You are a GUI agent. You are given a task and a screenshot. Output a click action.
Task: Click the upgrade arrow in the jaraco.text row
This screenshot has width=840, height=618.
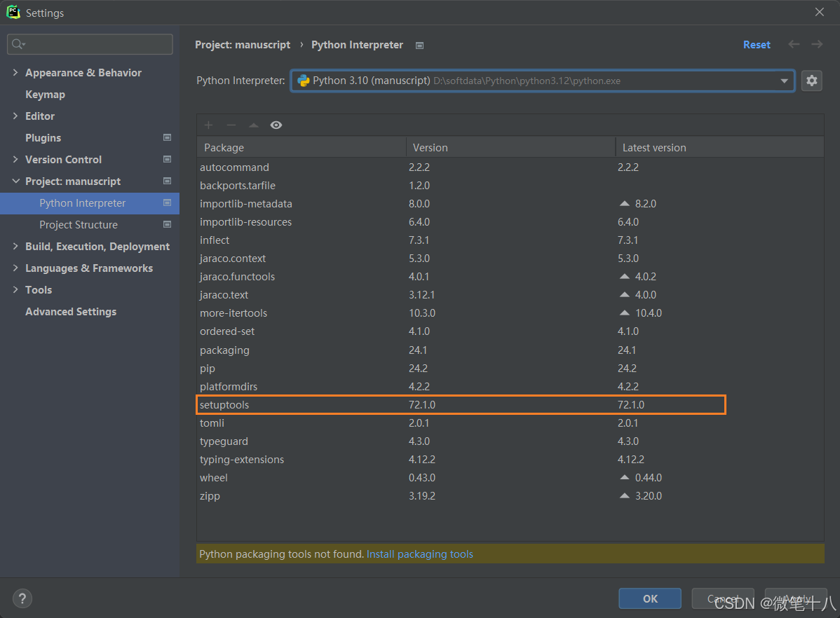pyautogui.click(x=624, y=294)
